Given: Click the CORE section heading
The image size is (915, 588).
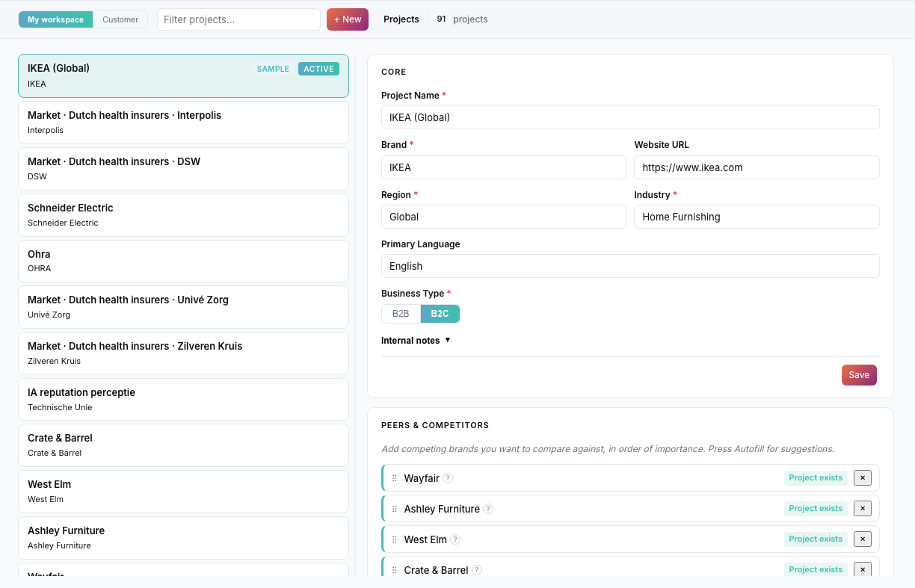Looking at the screenshot, I should tap(394, 72).
